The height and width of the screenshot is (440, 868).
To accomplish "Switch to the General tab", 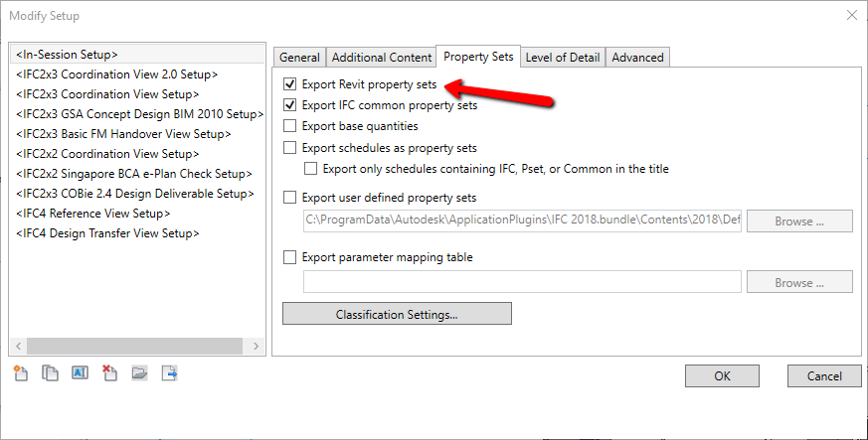I will click(299, 58).
